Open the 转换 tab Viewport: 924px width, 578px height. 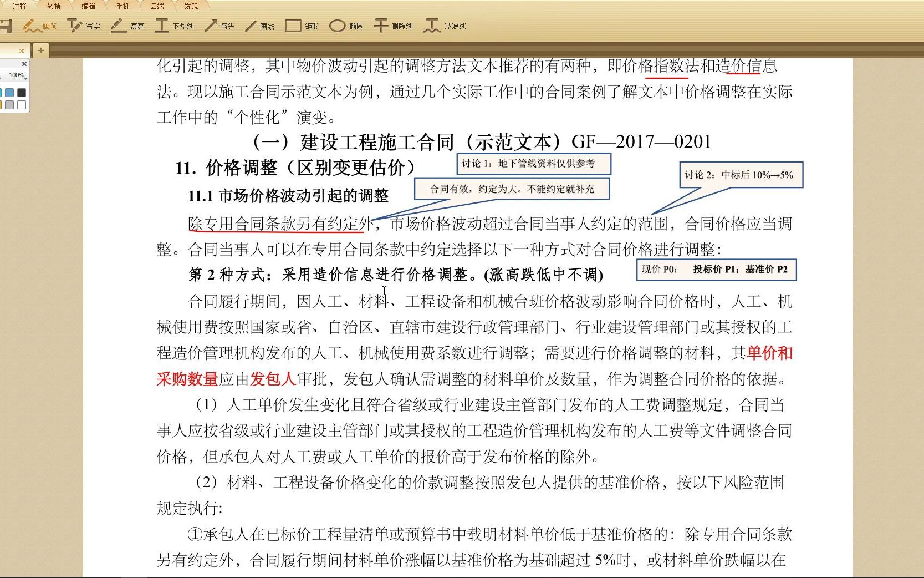coord(54,6)
